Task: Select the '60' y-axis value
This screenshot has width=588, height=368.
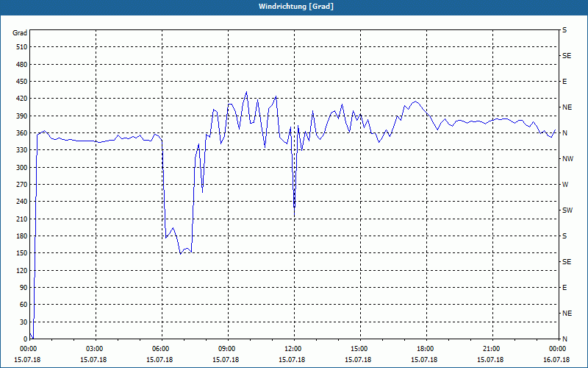Action: click(24, 305)
